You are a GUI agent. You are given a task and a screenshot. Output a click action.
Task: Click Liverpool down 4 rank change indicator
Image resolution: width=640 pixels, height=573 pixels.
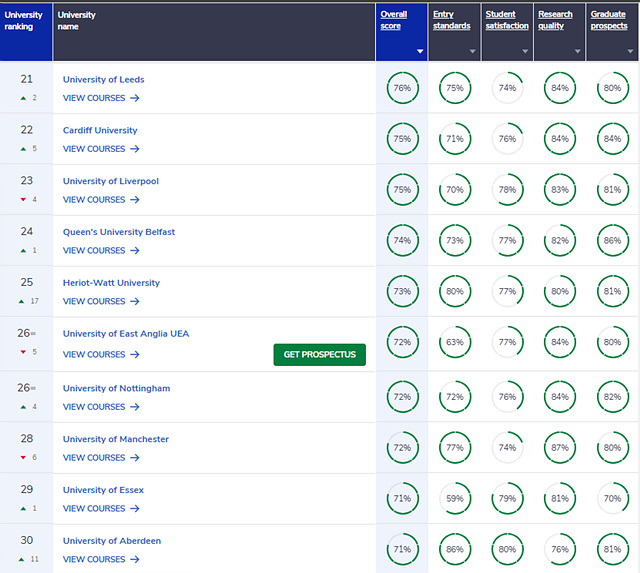[x=29, y=200]
